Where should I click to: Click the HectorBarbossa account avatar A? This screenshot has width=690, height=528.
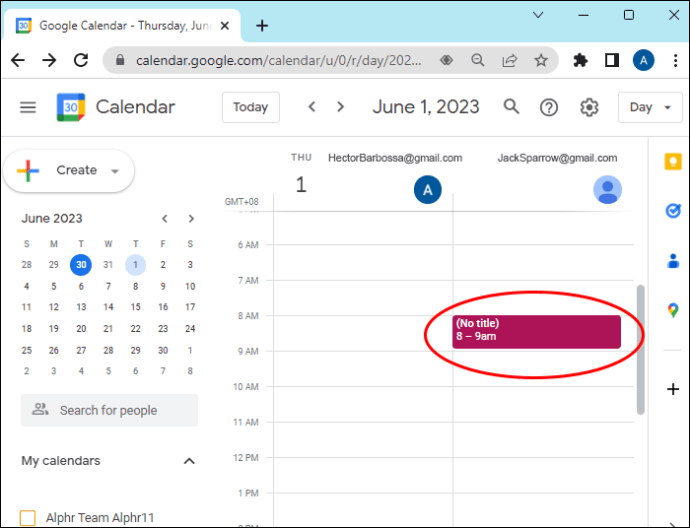(427, 190)
